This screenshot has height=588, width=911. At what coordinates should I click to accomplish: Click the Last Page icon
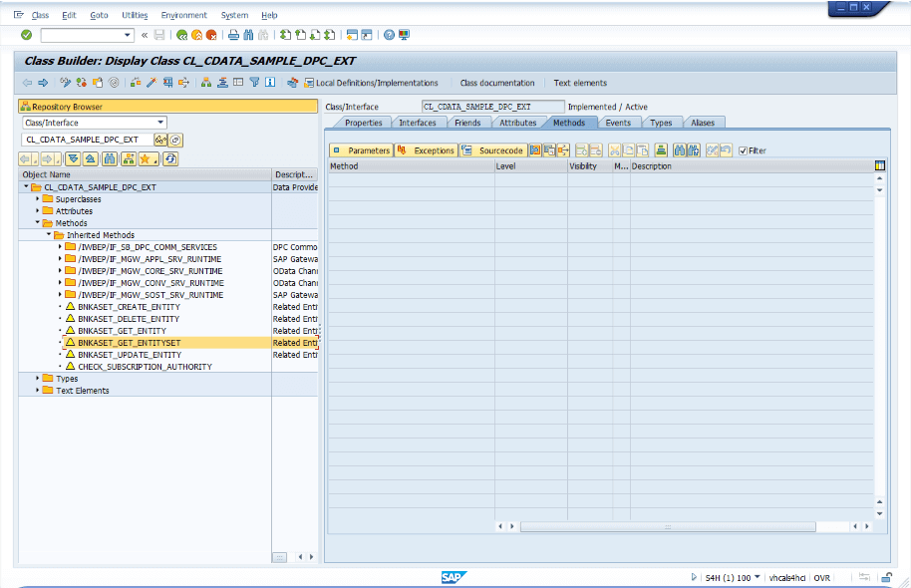click(x=330, y=35)
